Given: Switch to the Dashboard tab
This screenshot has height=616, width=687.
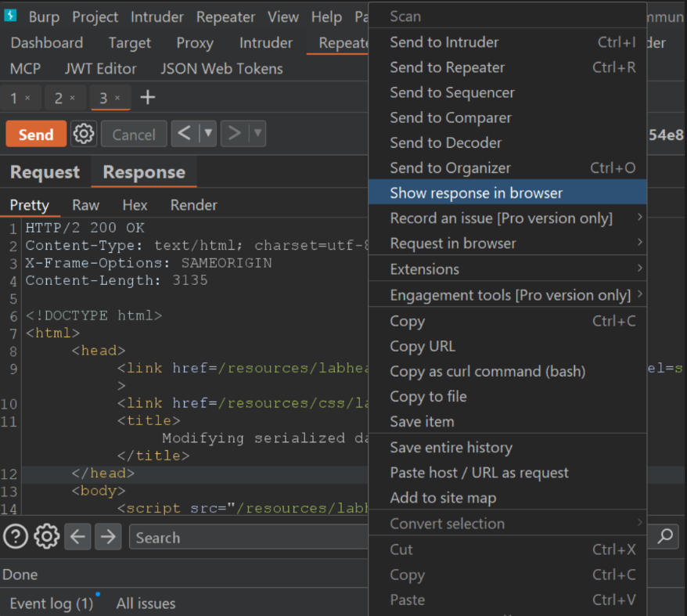Looking at the screenshot, I should (47, 43).
